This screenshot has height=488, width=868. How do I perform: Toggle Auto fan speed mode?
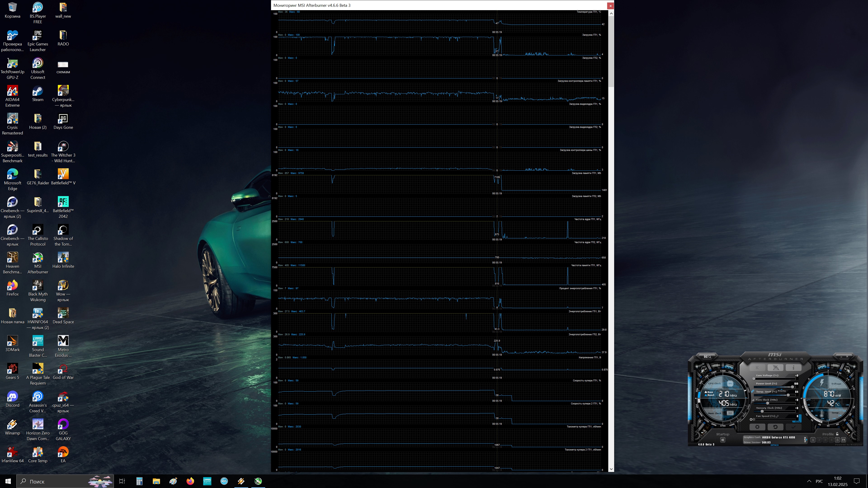(797, 421)
